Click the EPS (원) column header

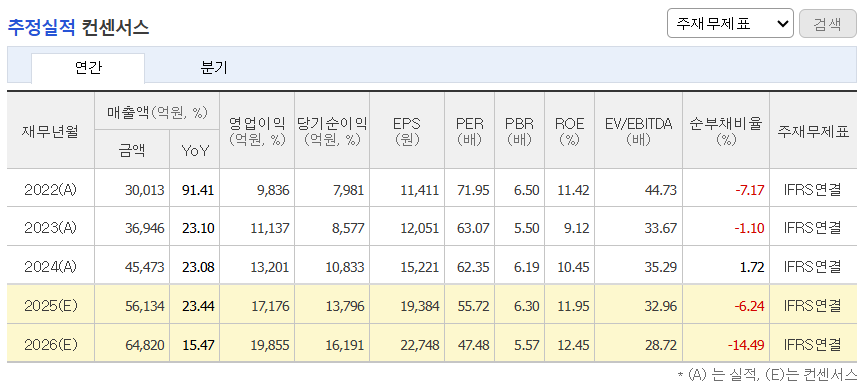(x=407, y=131)
